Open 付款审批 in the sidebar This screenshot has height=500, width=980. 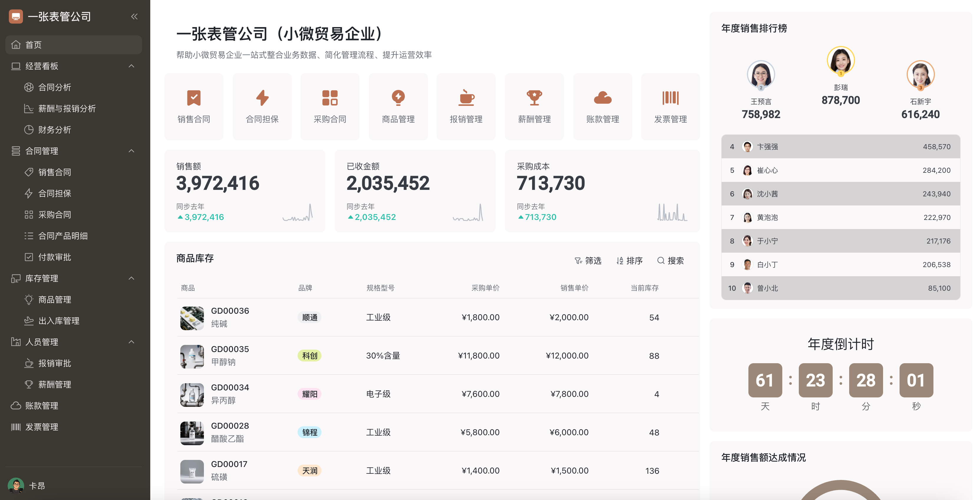tap(55, 257)
